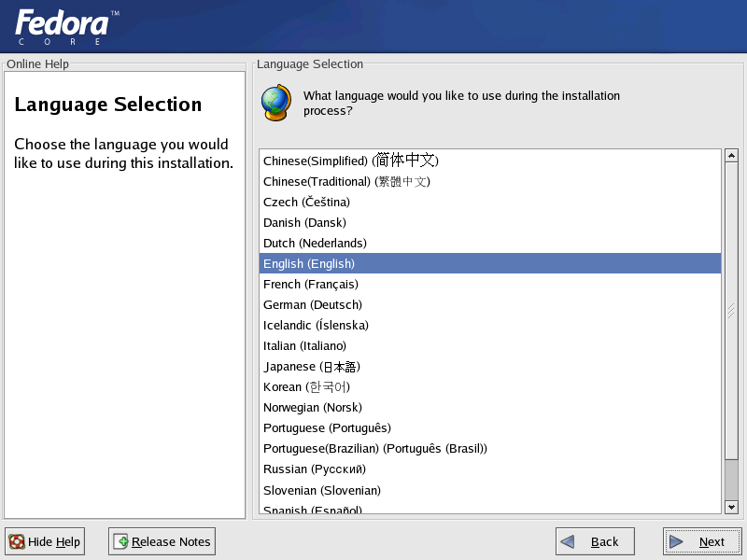Select Czech (Čeština) language
Image resolution: width=747 pixels, height=560 pixels.
tap(306, 202)
